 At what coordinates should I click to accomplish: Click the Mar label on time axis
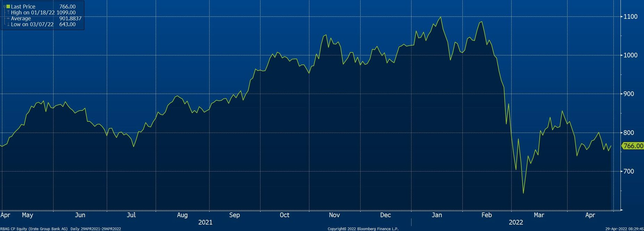click(x=539, y=215)
